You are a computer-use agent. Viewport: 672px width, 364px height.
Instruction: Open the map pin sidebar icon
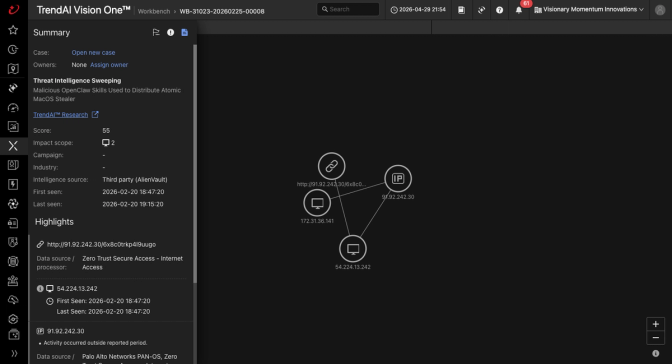click(x=13, y=69)
